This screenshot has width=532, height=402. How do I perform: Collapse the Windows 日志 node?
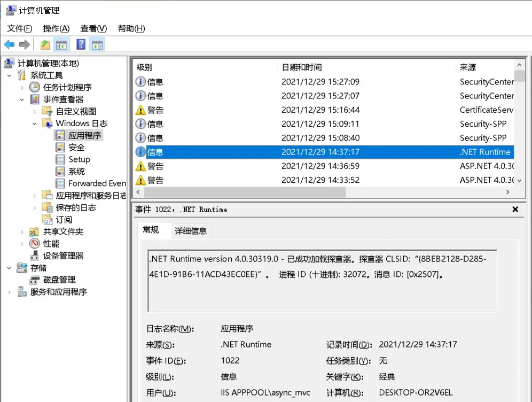click(35, 123)
